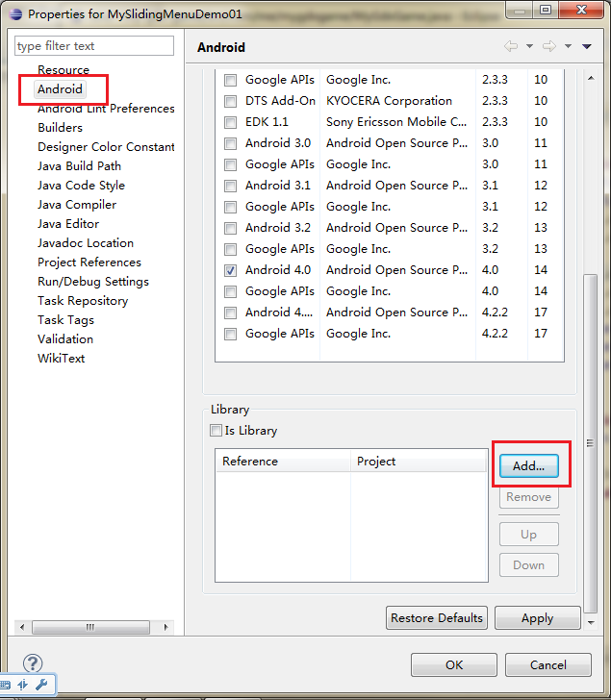Select Java Build Path in the tree
611x700 pixels.
tap(80, 166)
